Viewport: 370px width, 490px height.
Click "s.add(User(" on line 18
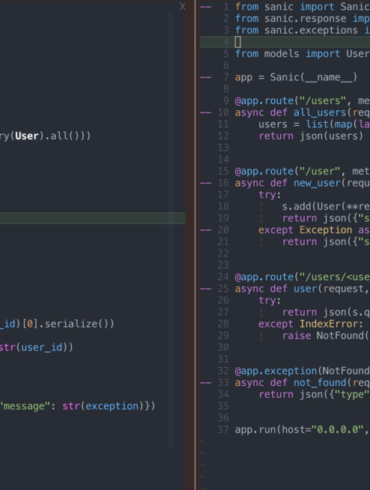coord(314,207)
